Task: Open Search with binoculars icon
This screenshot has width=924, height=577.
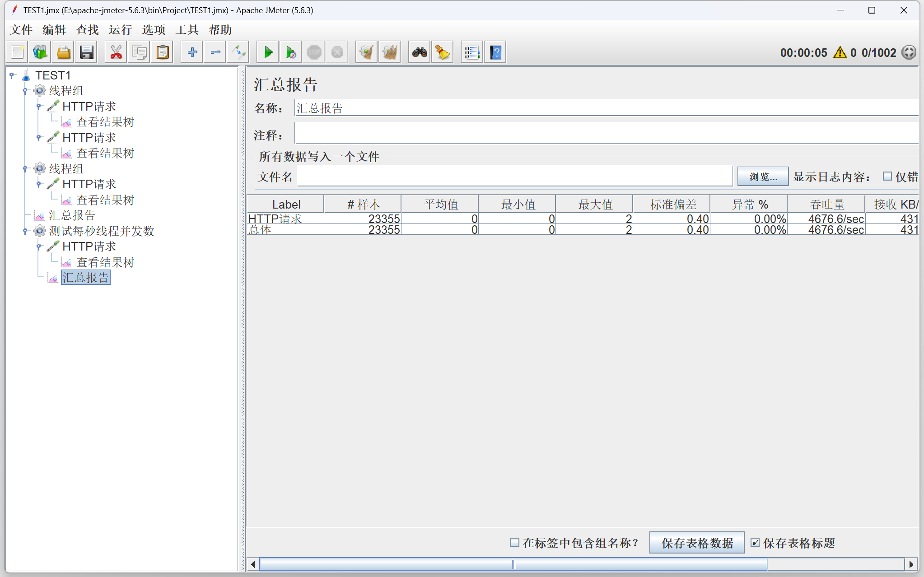Action: coord(420,52)
